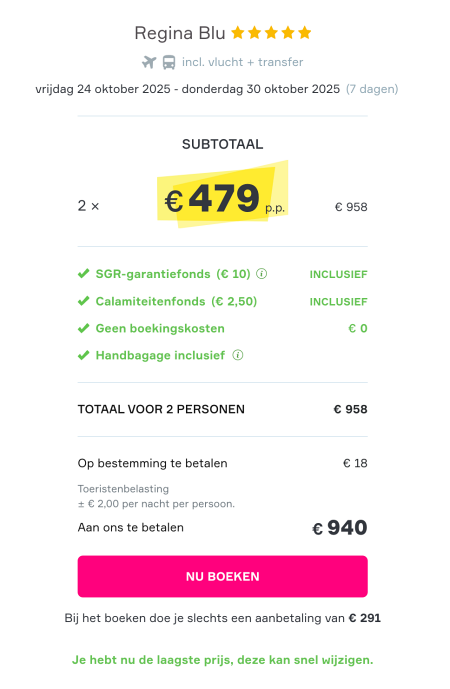The height and width of the screenshot is (689, 450).
Task: Open SGR-garantiefonds info icon
Action: [261, 274]
